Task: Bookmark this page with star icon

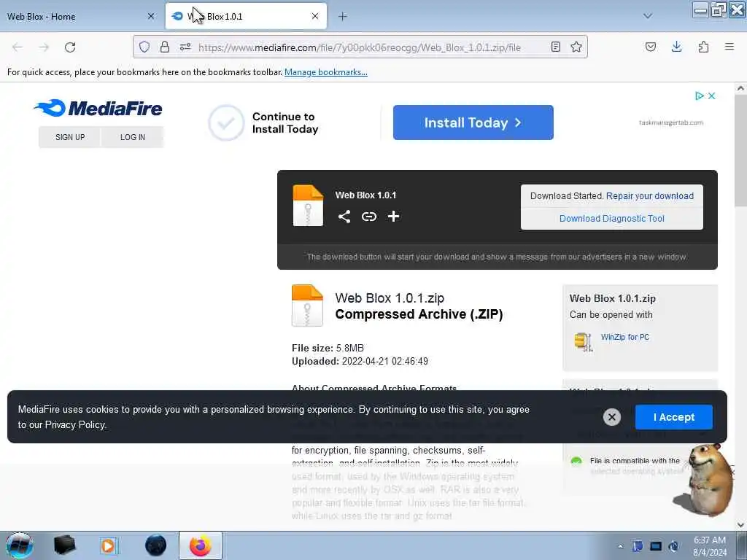Action: pyautogui.click(x=576, y=47)
